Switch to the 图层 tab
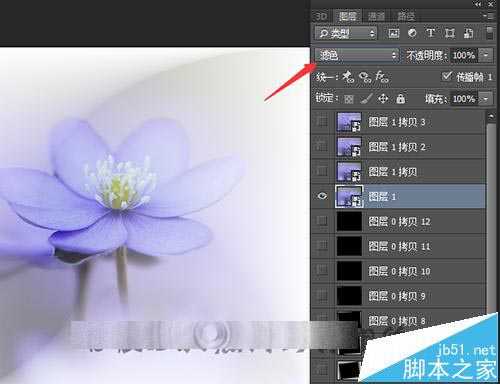The height and width of the screenshot is (384, 500). pos(347,16)
